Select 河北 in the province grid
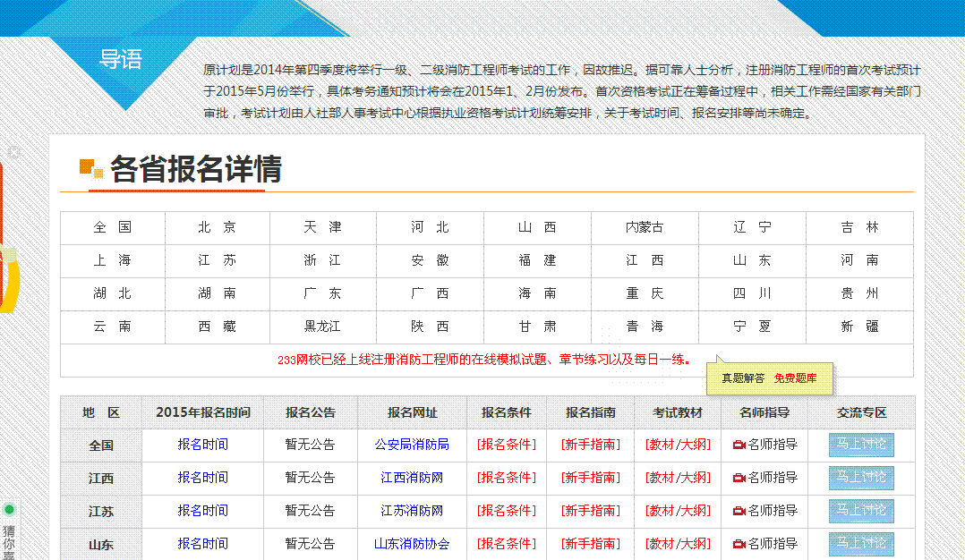This screenshot has height=560, width=965. 431,227
